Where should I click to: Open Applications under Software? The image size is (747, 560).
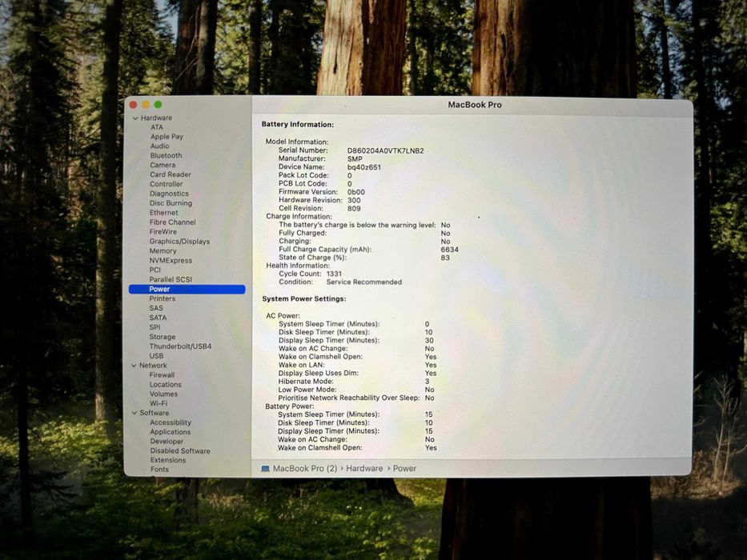(170, 432)
